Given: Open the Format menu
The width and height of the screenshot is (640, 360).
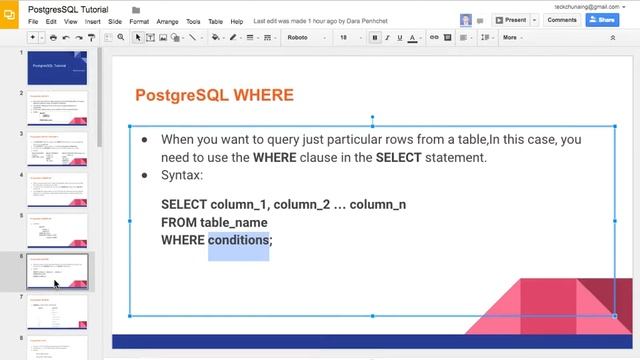Looking at the screenshot, I should pos(139,22).
